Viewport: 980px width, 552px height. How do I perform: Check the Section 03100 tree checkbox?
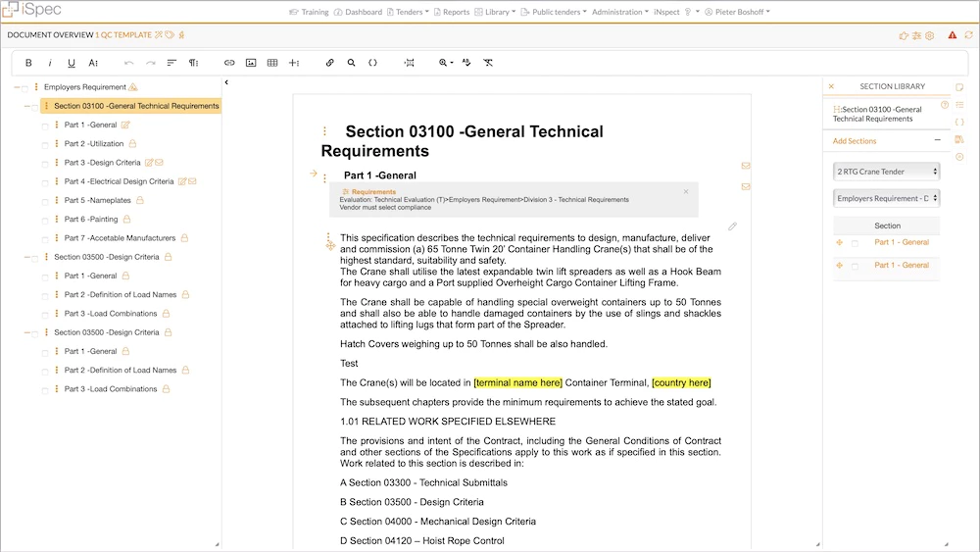(35, 107)
